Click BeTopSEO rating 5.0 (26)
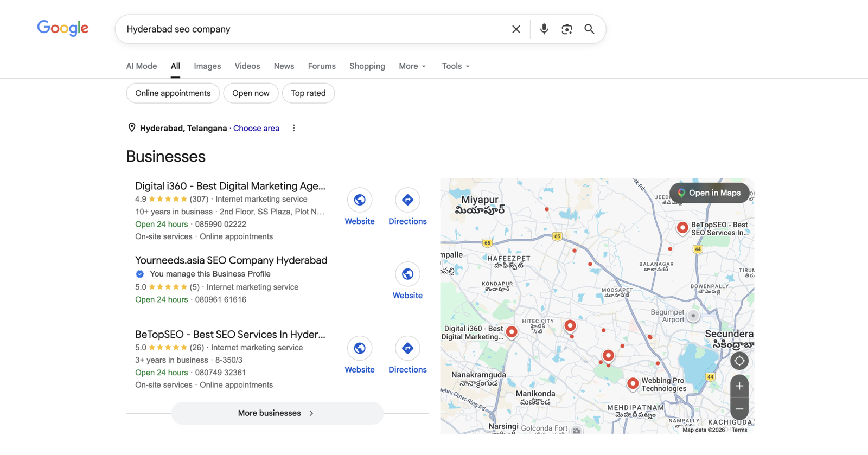 pos(169,348)
